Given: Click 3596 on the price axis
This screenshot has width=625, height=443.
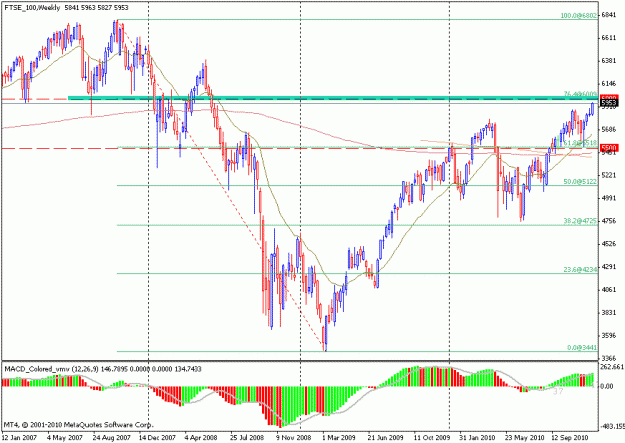Looking at the screenshot, I should pyautogui.click(x=609, y=336).
